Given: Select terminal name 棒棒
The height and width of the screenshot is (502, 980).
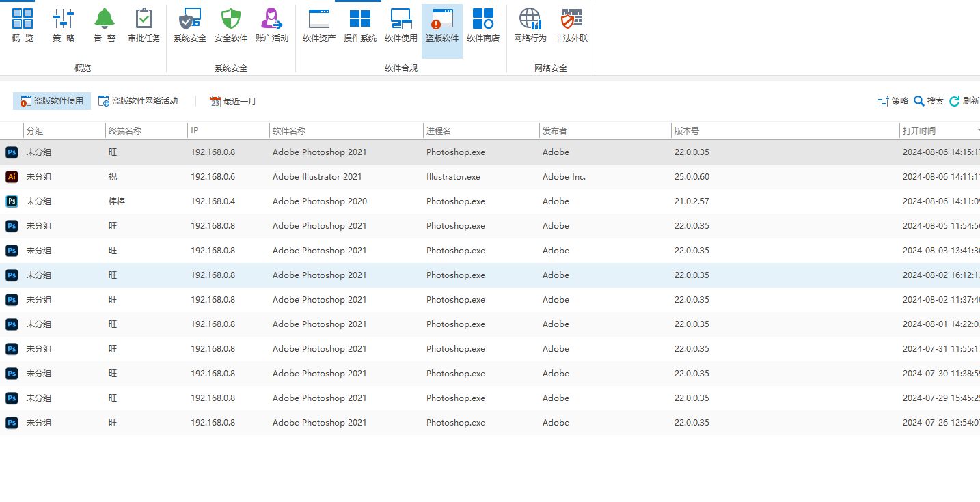Looking at the screenshot, I should 117,201.
